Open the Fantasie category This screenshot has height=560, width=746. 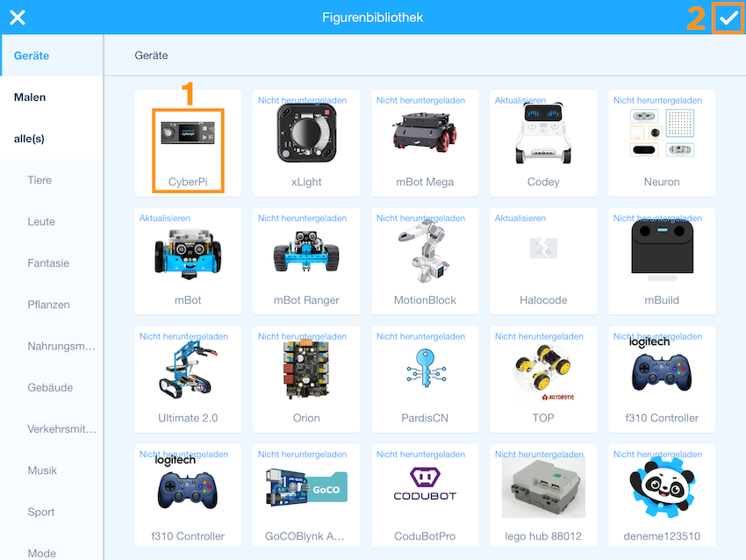pyautogui.click(x=48, y=262)
